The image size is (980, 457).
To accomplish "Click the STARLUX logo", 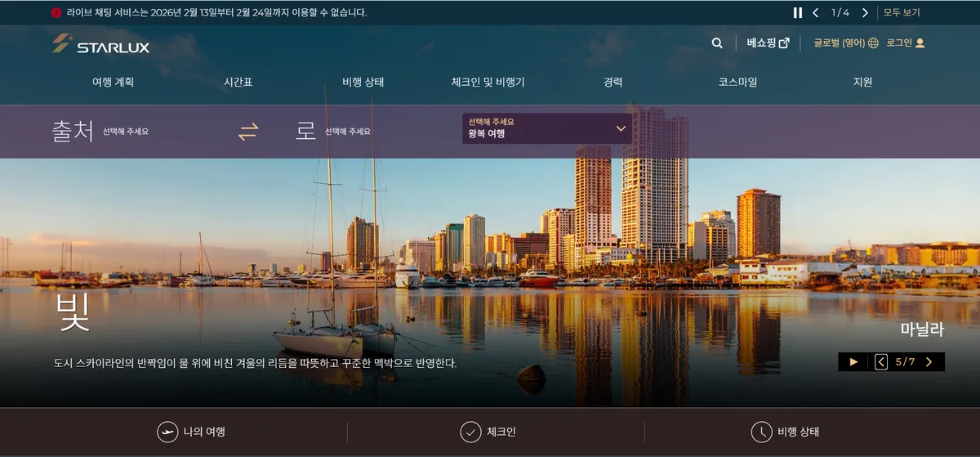I will point(100,44).
